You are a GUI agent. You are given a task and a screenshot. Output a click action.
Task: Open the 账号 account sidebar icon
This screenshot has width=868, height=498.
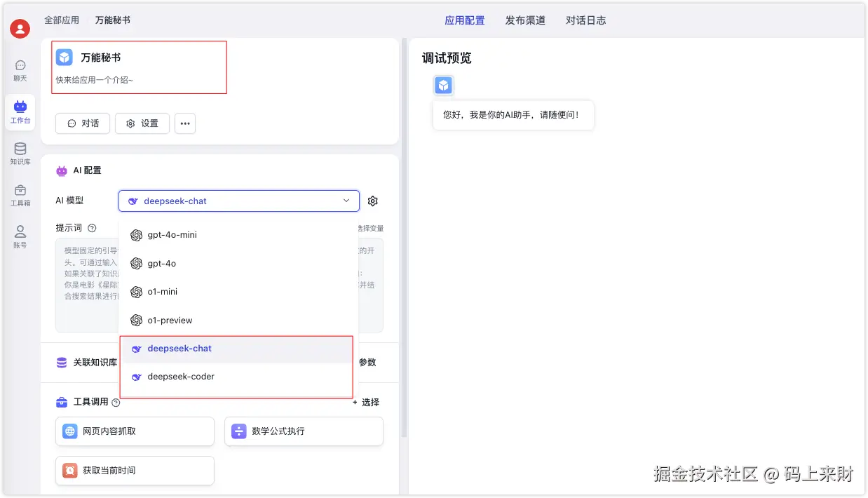tap(20, 237)
